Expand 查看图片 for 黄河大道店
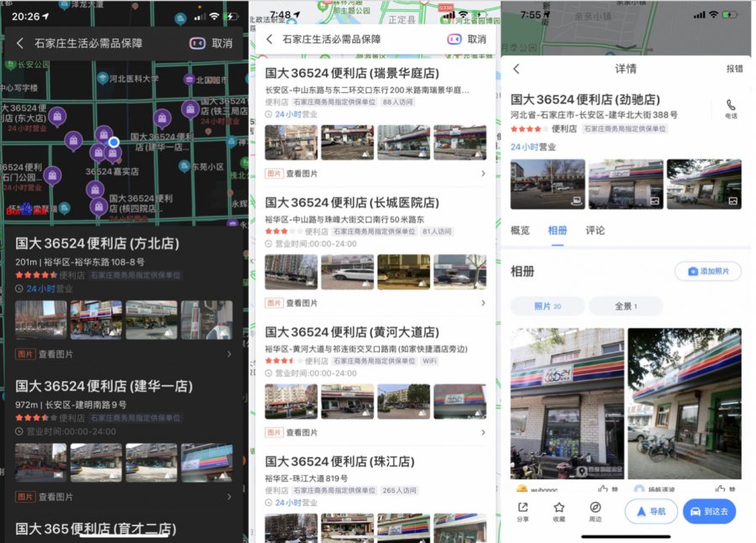 click(x=375, y=433)
